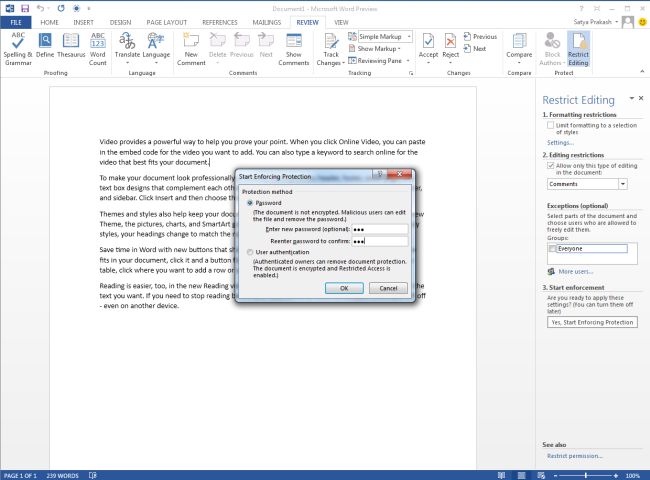Click the zoom out minus button

pyautogui.click(x=555, y=475)
